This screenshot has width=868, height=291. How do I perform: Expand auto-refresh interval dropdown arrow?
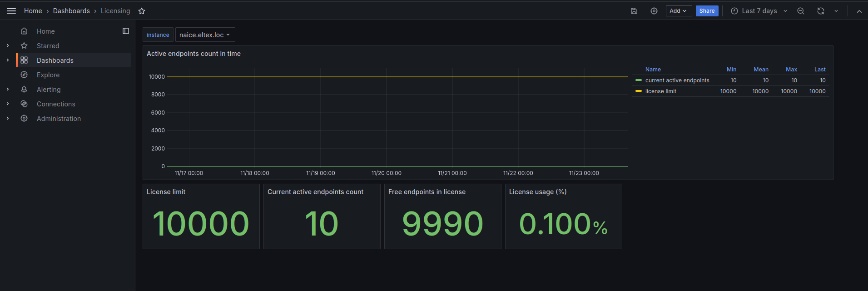(x=836, y=11)
